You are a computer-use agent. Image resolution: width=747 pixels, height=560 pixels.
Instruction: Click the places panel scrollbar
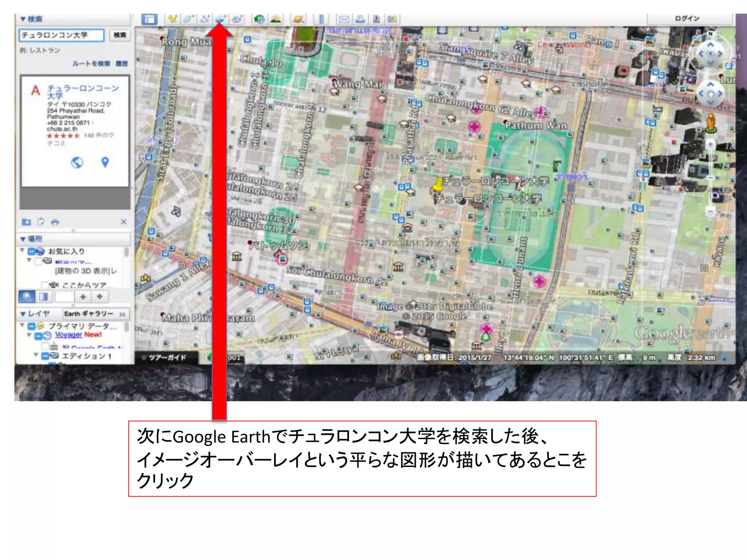(x=127, y=252)
